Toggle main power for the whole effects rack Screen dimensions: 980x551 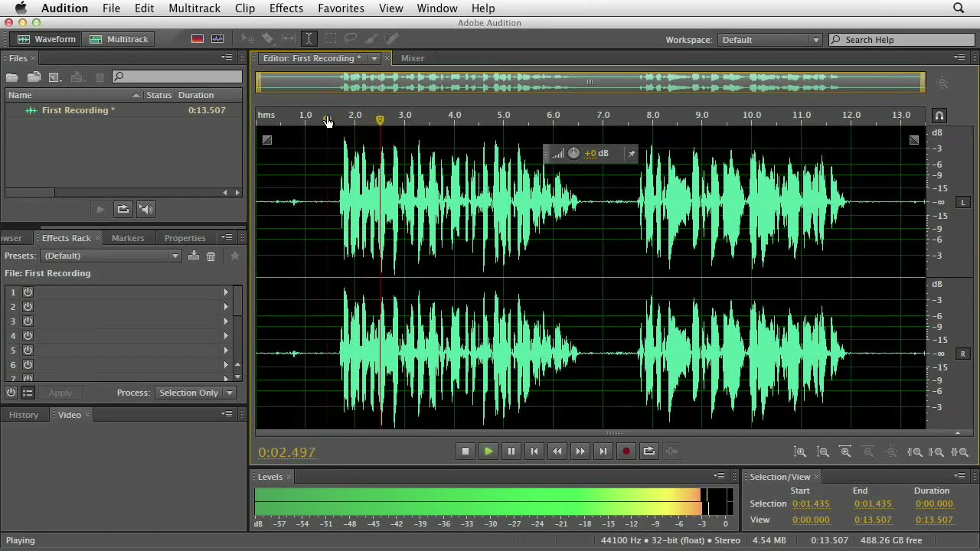click(11, 393)
